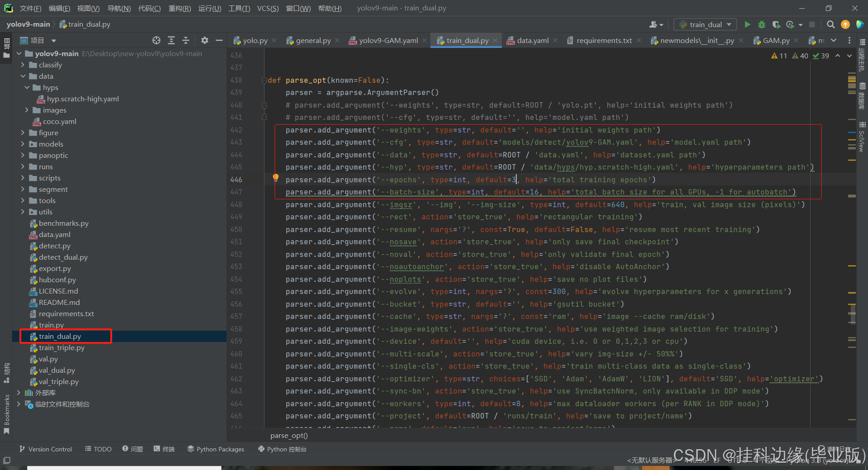Open SciView side panel

pyautogui.click(x=862, y=137)
